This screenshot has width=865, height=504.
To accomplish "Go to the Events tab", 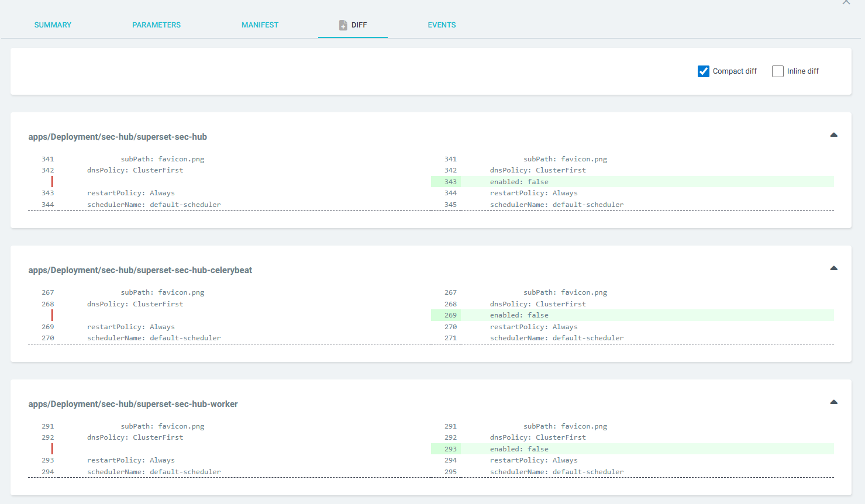I will click(x=442, y=25).
